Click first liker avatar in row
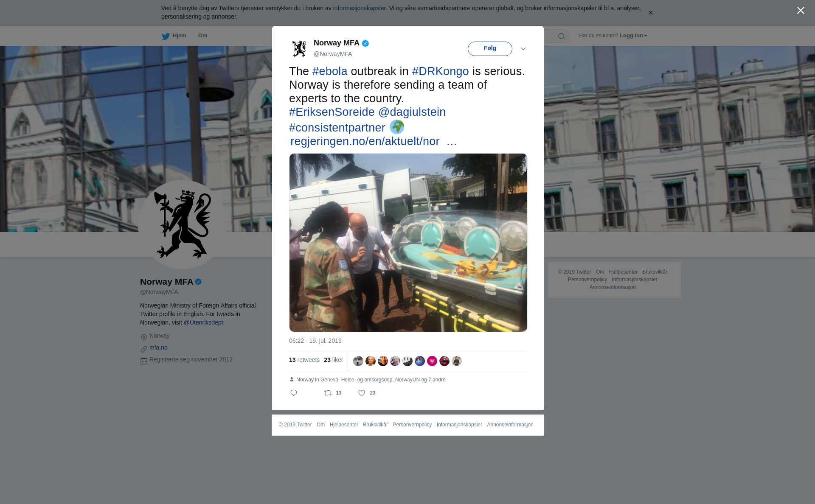Image resolution: width=815 pixels, height=504 pixels. click(358, 361)
